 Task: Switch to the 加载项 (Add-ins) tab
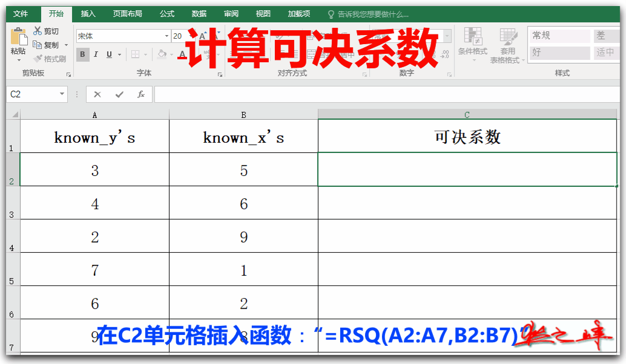299,14
